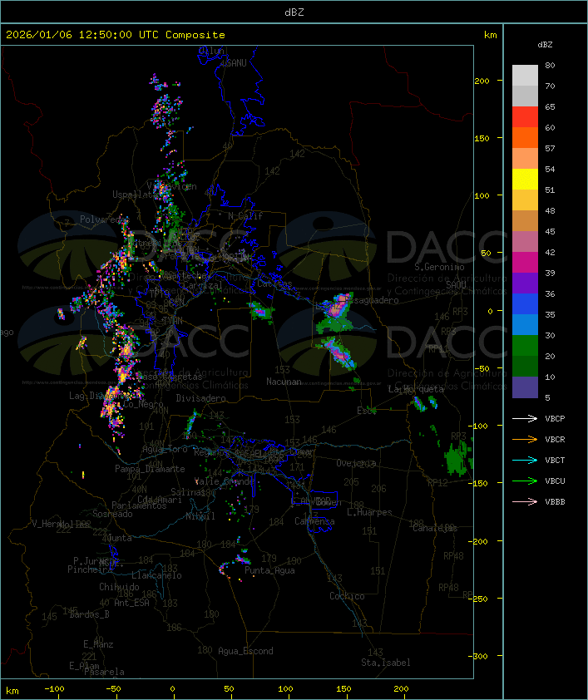Click the Llancanelo place label
Screen dimensions: 588x700
coord(156,575)
